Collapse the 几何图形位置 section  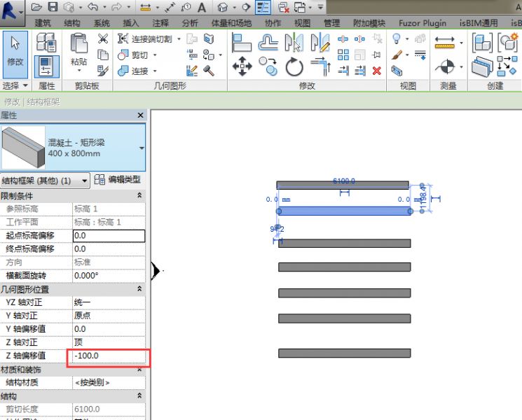(x=139, y=289)
